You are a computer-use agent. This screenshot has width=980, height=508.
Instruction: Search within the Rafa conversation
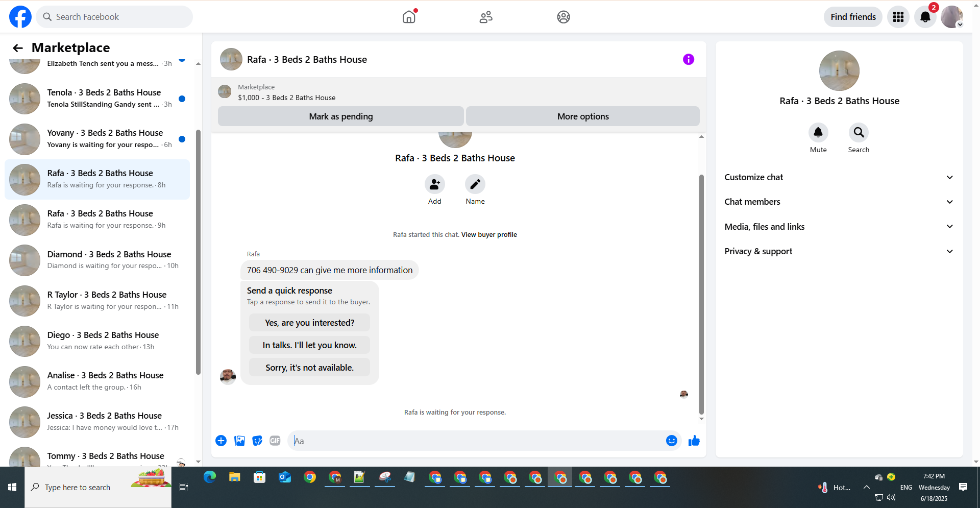(859, 133)
